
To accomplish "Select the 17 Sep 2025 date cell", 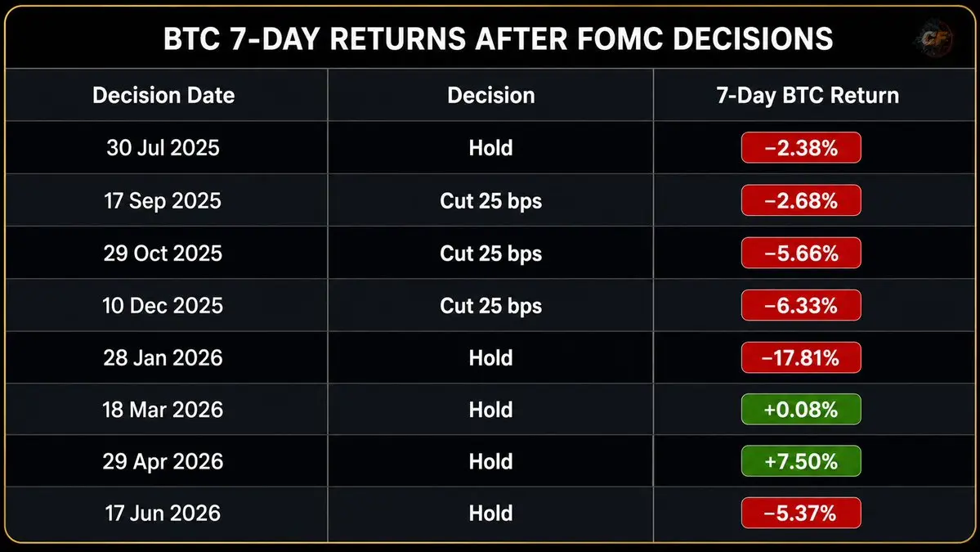I will tap(163, 200).
